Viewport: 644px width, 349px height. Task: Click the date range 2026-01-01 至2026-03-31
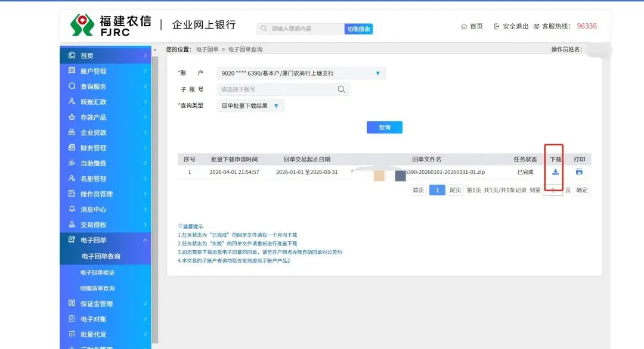pos(307,172)
